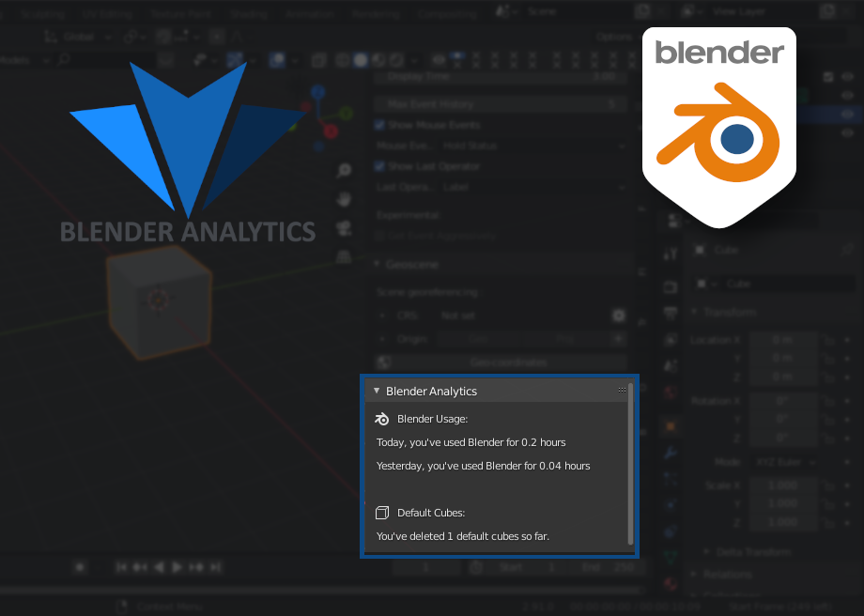Viewport: 864px width, 616px height.
Task: Click the viewport navigation gizmo Z axis
Action: tap(318, 92)
